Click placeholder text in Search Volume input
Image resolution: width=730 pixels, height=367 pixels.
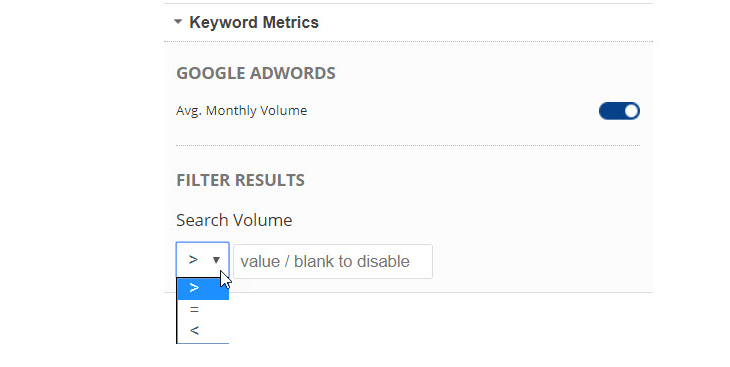click(325, 261)
